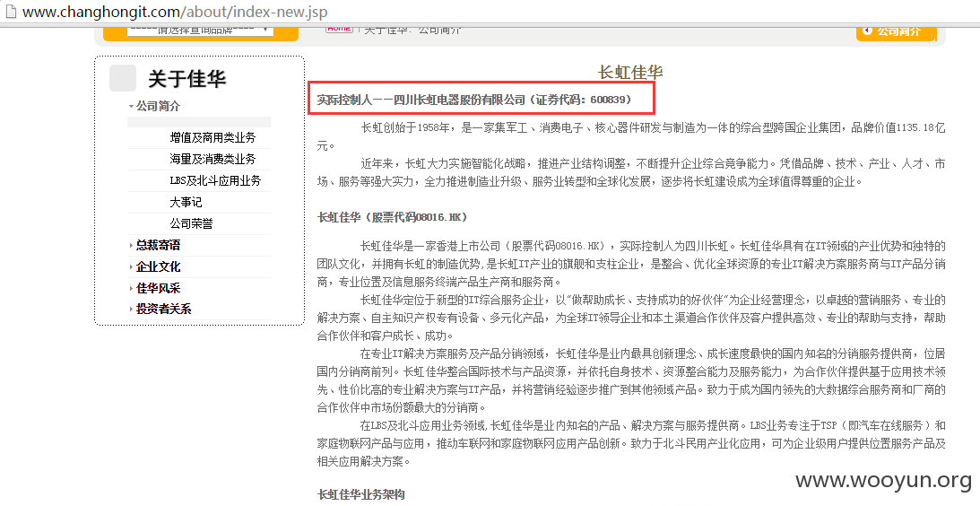Open the brand query dropdown
The width and height of the screenshot is (980, 506).
click(x=200, y=29)
